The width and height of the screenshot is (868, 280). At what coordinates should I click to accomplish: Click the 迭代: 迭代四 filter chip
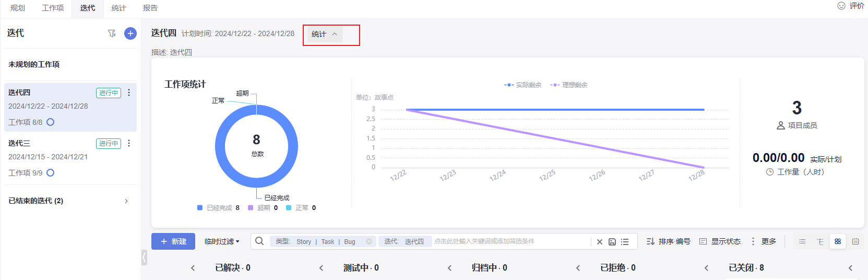405,241
